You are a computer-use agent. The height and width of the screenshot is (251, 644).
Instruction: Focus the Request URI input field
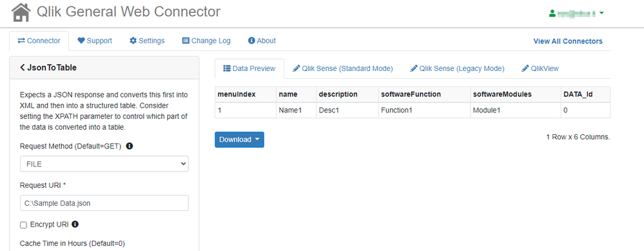pos(104,203)
